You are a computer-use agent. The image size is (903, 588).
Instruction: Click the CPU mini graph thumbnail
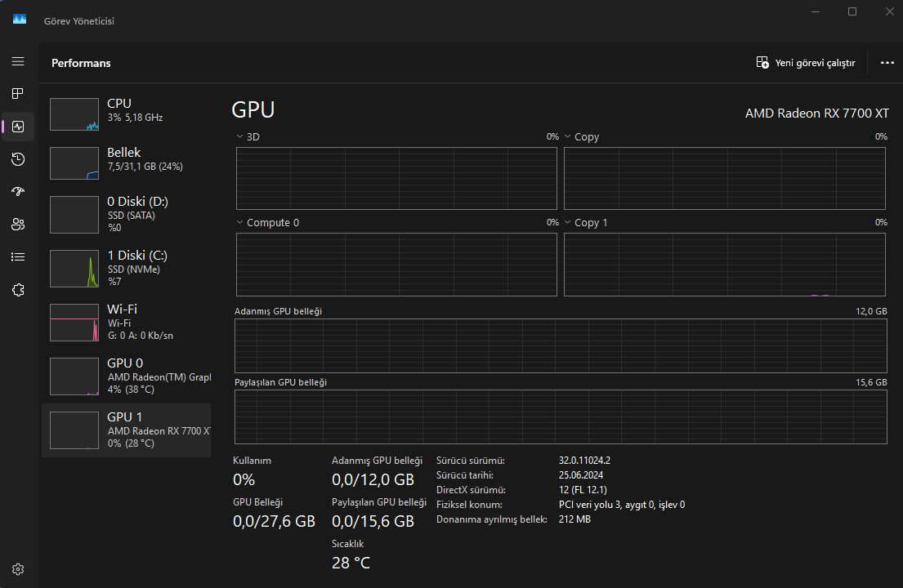coord(74,114)
